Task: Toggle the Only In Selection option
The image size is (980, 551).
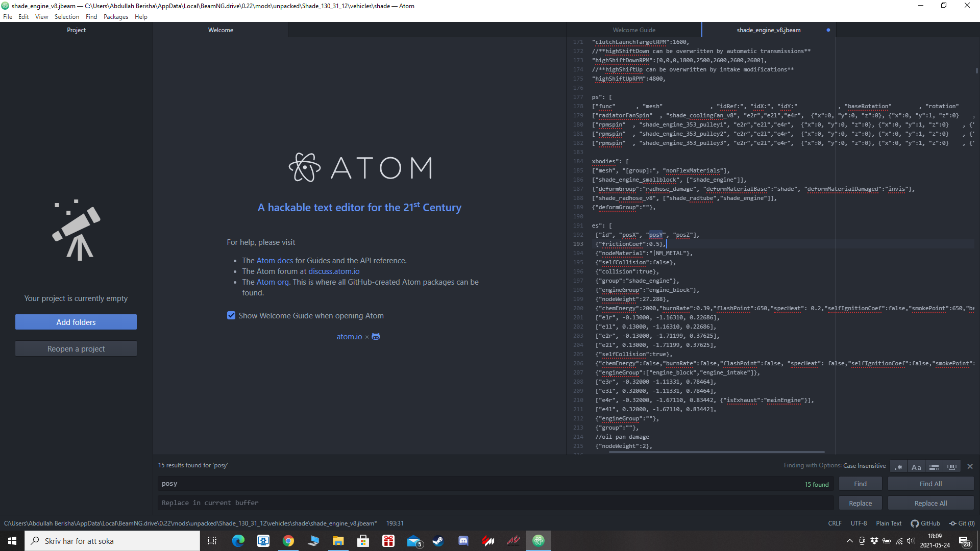Action: 934,466
